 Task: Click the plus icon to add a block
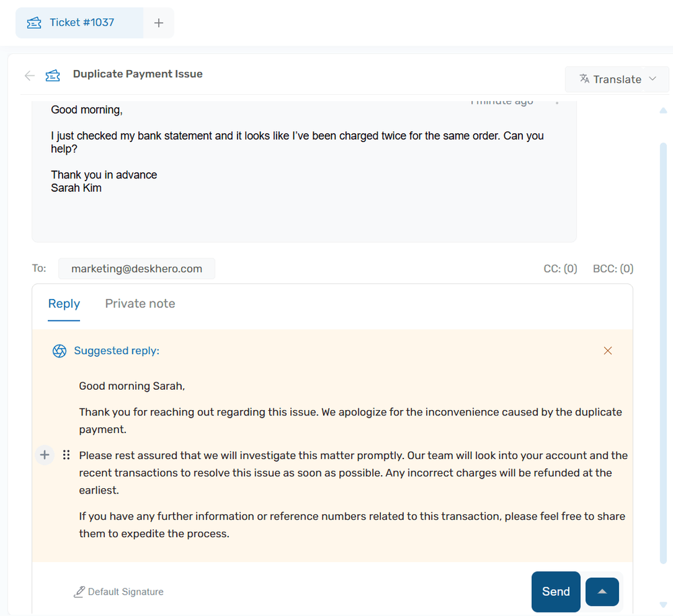click(44, 455)
